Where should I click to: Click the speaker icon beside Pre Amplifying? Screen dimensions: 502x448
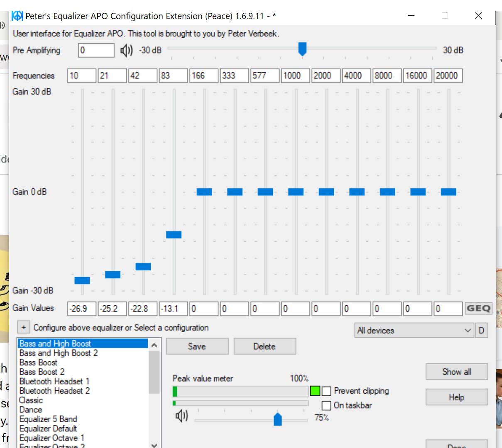[x=126, y=51]
